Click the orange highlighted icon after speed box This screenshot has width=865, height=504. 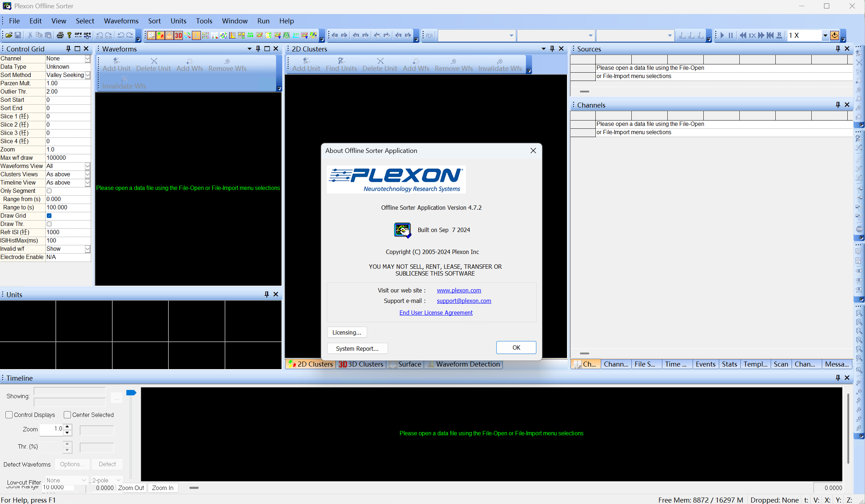pos(834,35)
